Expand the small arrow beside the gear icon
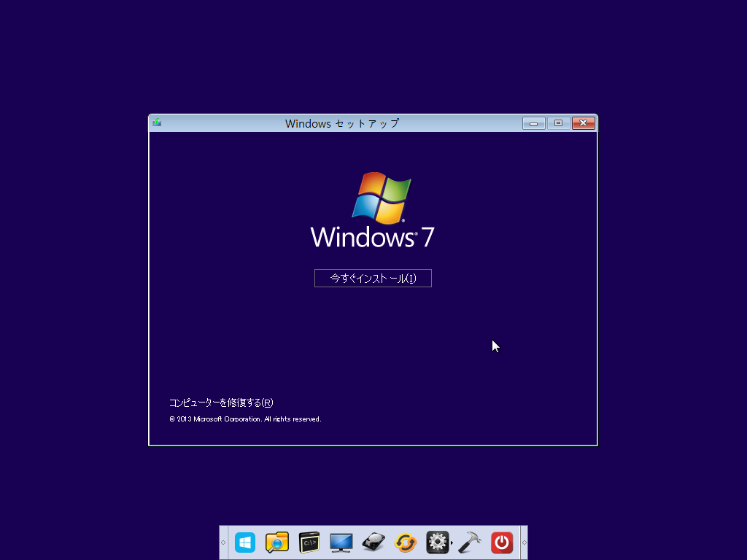The width and height of the screenshot is (747, 560). pos(452,542)
